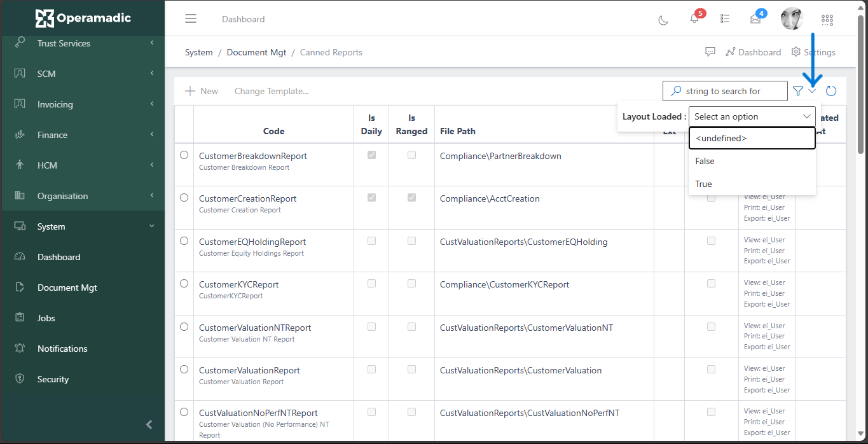Click the Dashboard gauge icon in sidebar
Screen dimensions: 868x444
tap(20, 257)
